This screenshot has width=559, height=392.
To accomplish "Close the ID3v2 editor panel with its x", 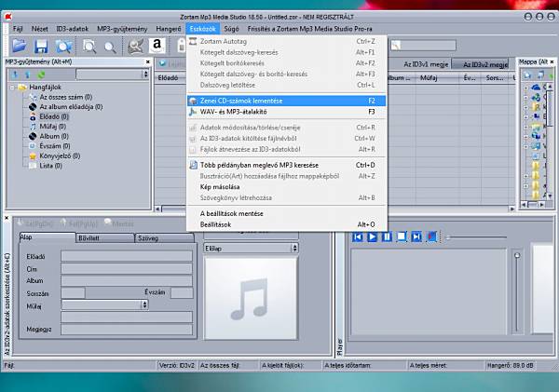I will (x=7, y=217).
